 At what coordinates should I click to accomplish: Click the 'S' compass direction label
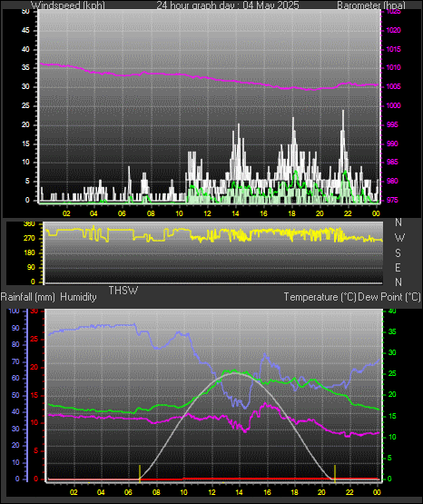pyautogui.click(x=398, y=253)
